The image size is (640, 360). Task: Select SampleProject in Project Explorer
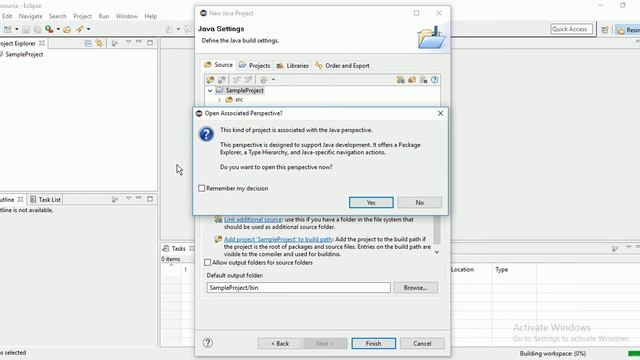[24, 54]
